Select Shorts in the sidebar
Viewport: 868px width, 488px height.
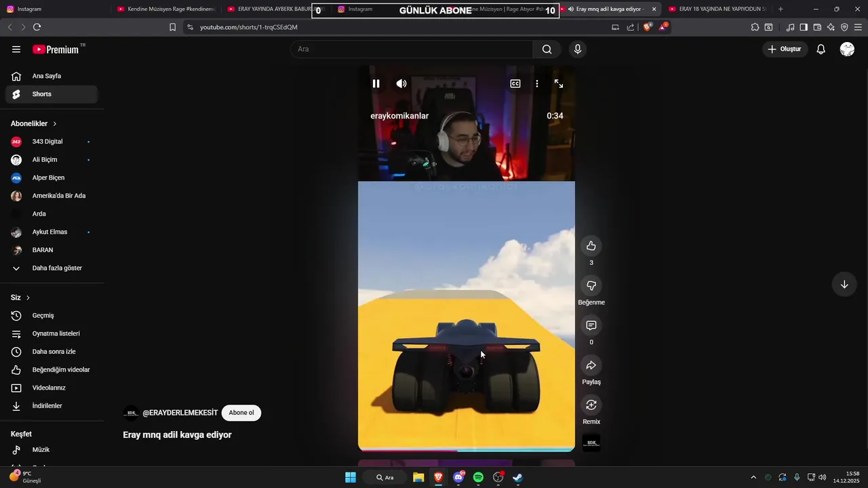[52, 94]
